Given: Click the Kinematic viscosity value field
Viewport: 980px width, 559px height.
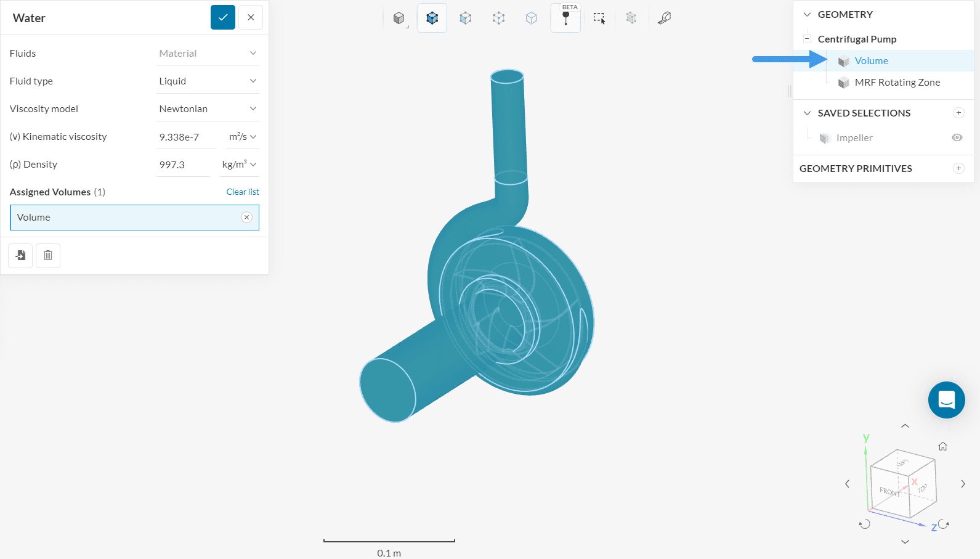Looking at the screenshot, I should point(186,137).
